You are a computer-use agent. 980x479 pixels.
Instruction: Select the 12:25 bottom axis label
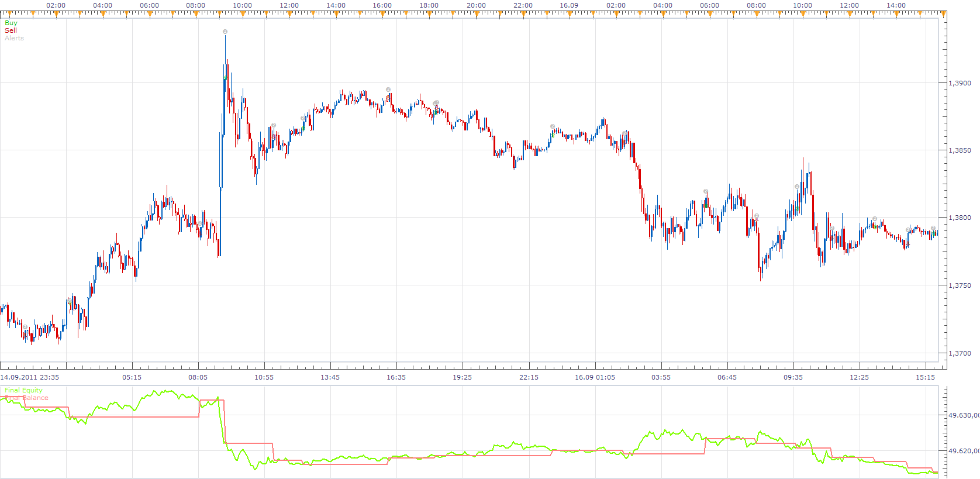coord(859,377)
